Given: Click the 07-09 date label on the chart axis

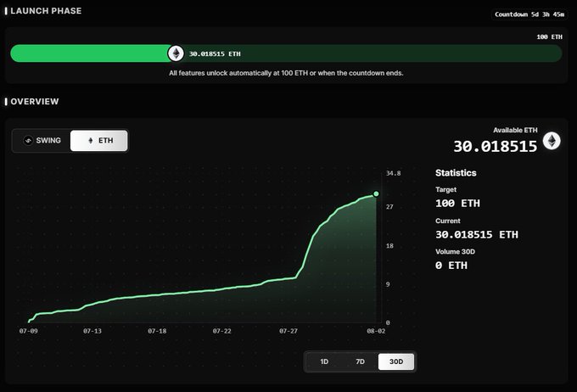Looking at the screenshot, I should [x=28, y=331].
